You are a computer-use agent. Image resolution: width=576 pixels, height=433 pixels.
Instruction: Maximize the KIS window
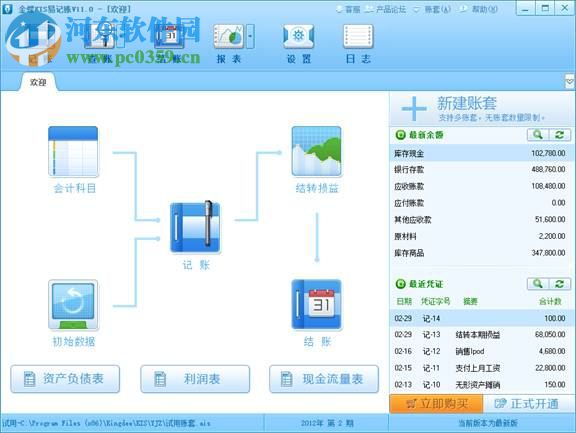545,8
